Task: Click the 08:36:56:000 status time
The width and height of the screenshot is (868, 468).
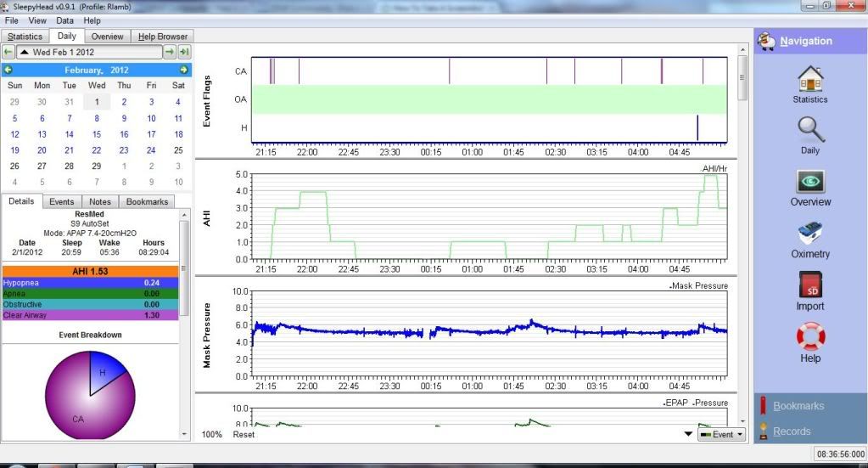Action: pos(840,454)
